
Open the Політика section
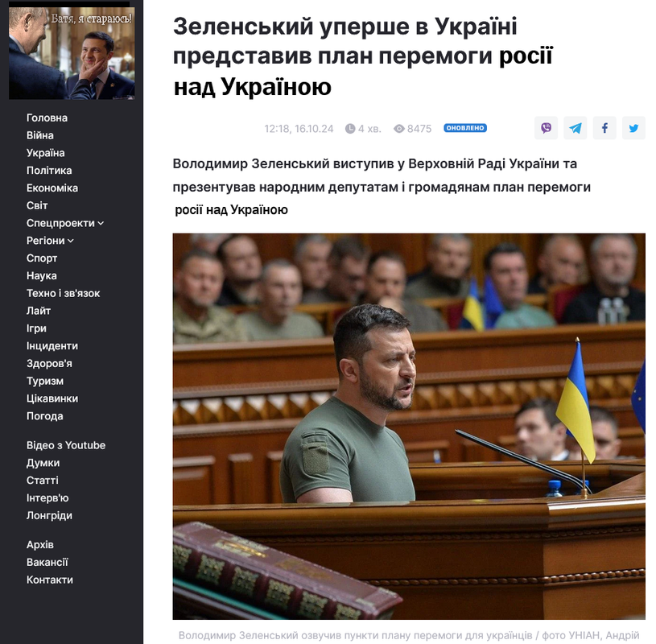(49, 171)
